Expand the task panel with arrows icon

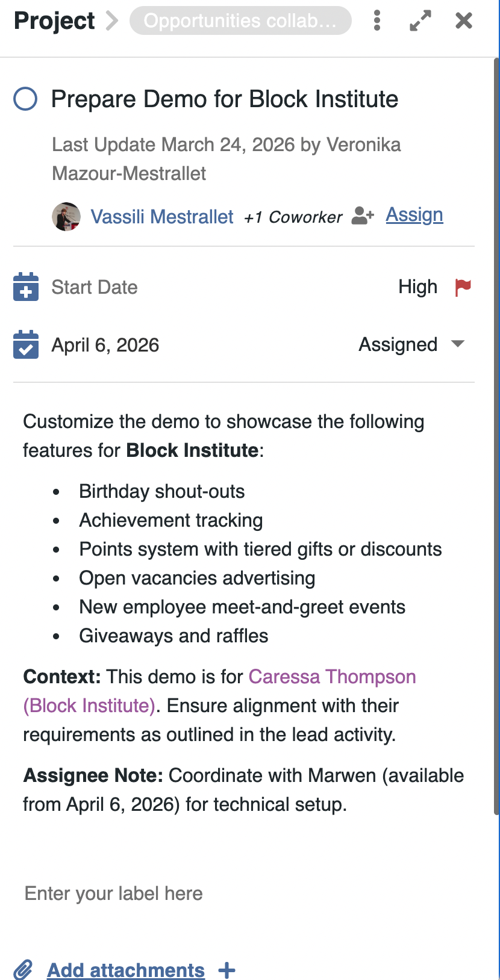pos(420,20)
